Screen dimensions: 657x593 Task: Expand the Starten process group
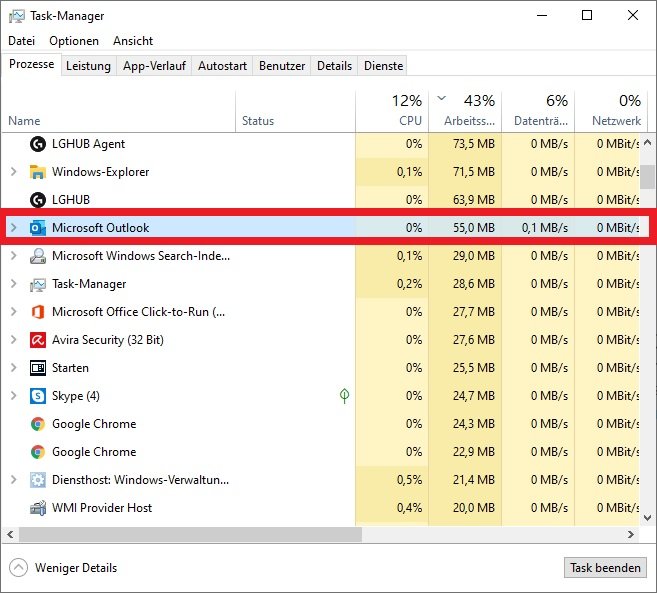tap(13, 368)
